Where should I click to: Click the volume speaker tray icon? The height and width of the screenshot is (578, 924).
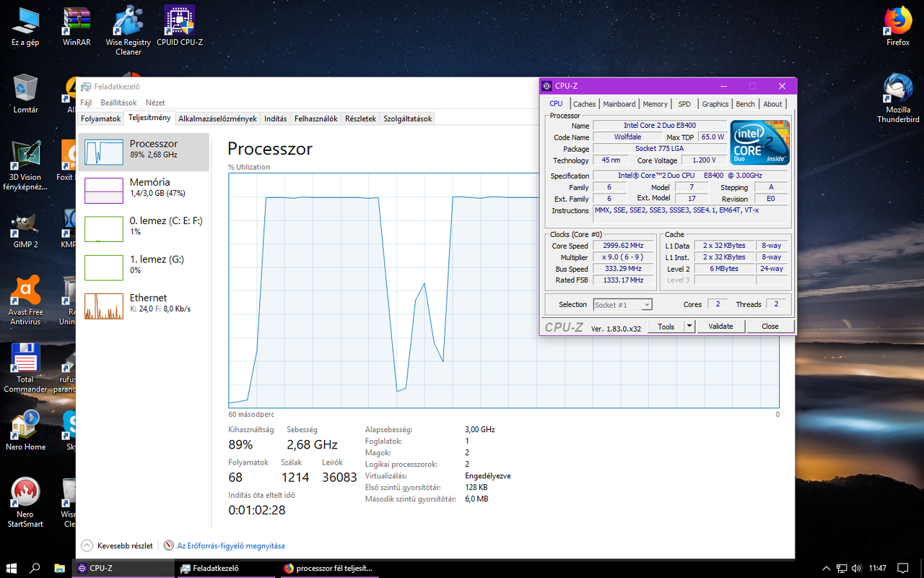point(857,569)
